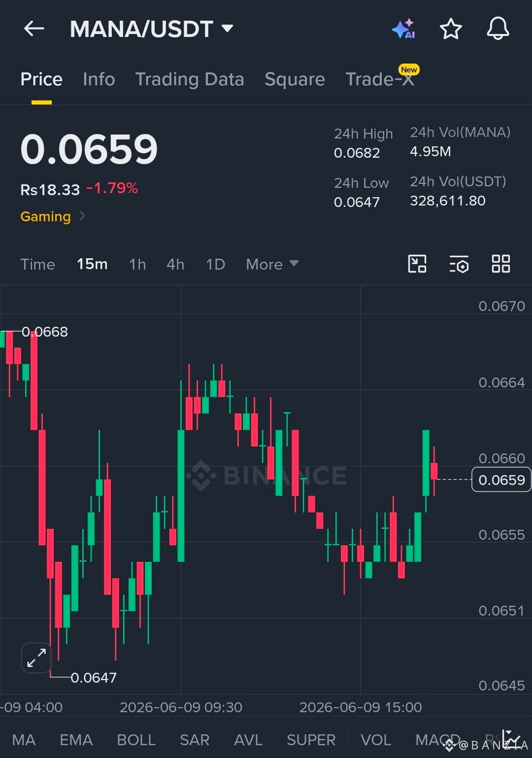Image resolution: width=532 pixels, height=758 pixels.
Task: Tap the back arrow icon
Action: tap(34, 29)
